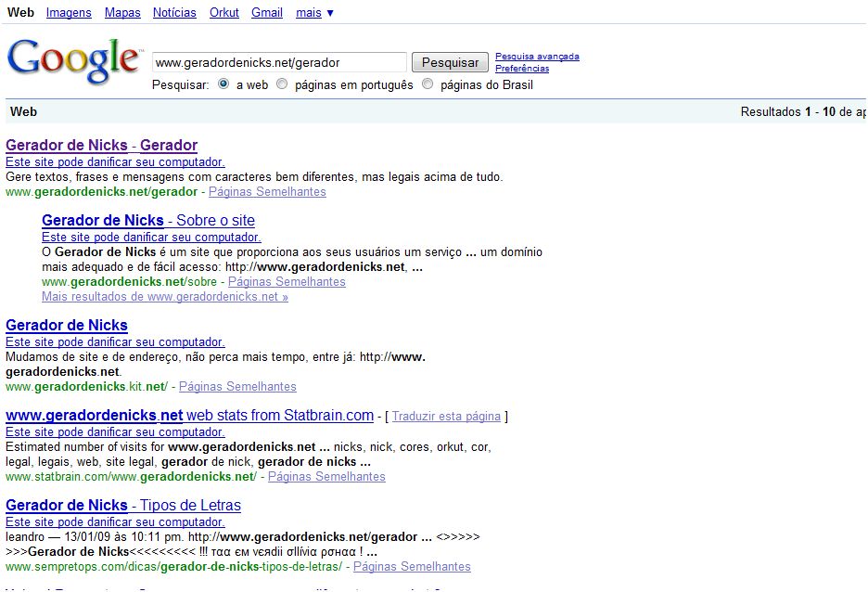The image size is (868, 592).
Task: Open Pesquisa avançada settings
Action: click(x=536, y=56)
